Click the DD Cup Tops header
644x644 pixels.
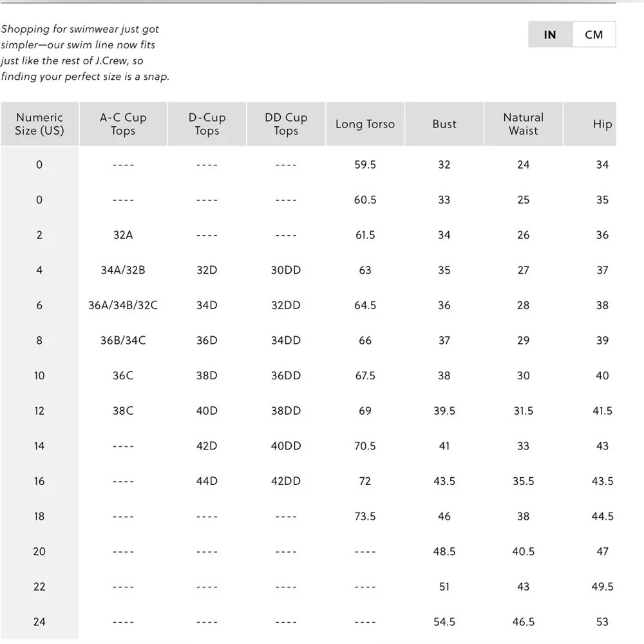tap(286, 124)
